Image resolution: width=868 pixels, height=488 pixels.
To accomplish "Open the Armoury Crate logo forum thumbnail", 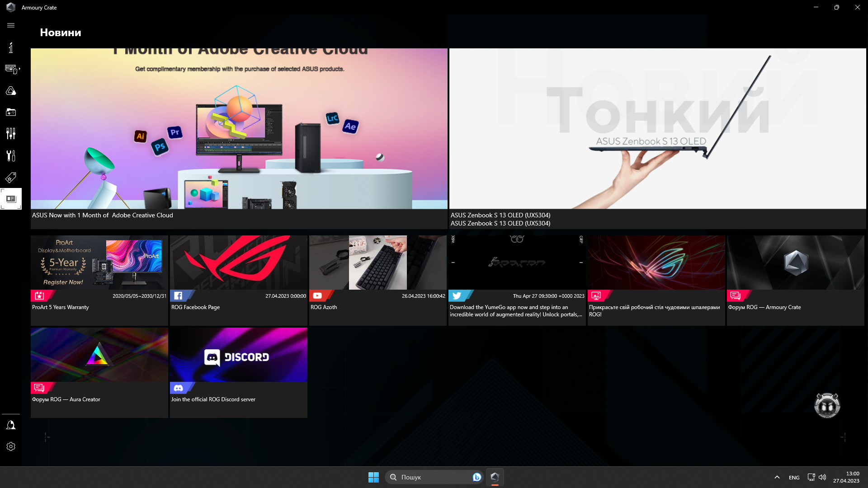I will tap(795, 263).
